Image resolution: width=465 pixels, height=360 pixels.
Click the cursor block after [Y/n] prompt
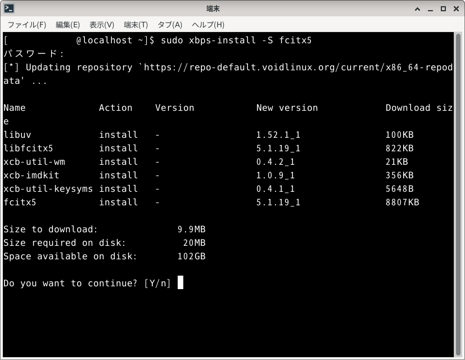180,283
